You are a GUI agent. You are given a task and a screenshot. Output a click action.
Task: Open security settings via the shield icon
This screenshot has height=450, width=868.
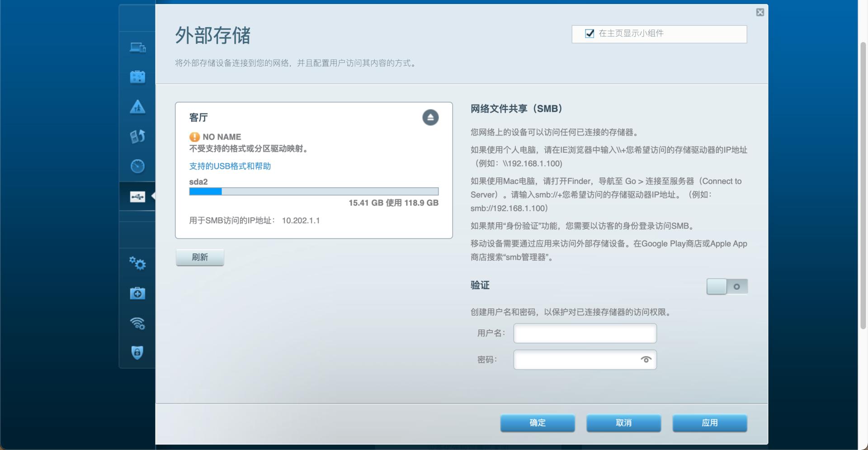(x=137, y=352)
